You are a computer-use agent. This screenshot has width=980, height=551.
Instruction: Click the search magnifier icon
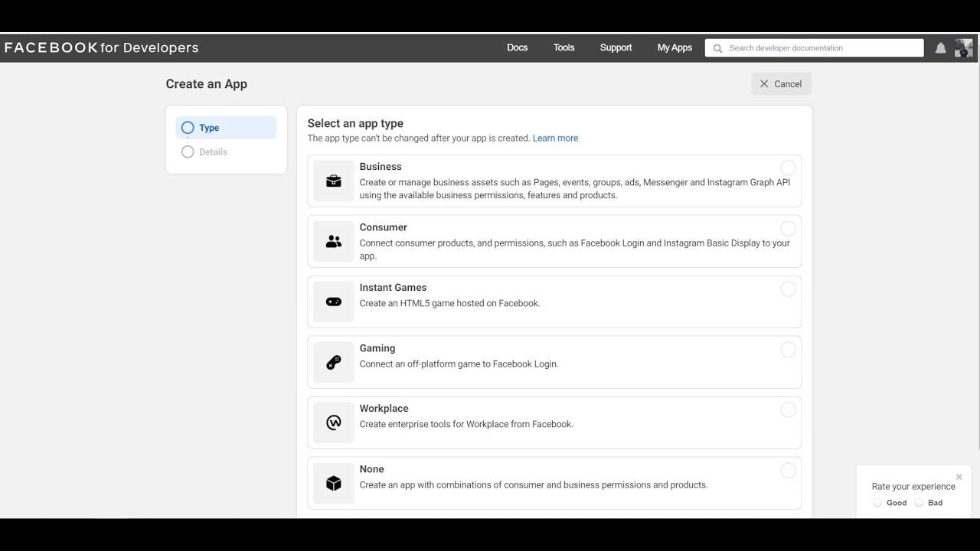click(x=718, y=48)
